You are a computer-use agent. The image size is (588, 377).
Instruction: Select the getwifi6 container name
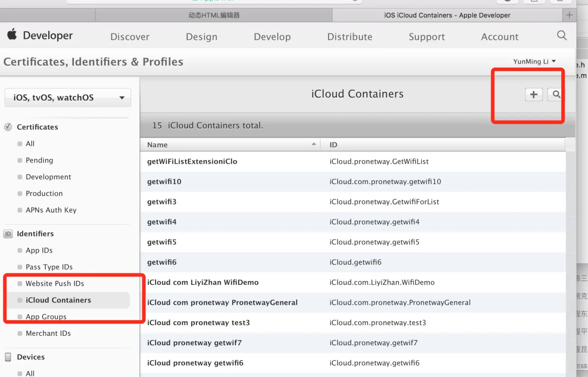162,262
